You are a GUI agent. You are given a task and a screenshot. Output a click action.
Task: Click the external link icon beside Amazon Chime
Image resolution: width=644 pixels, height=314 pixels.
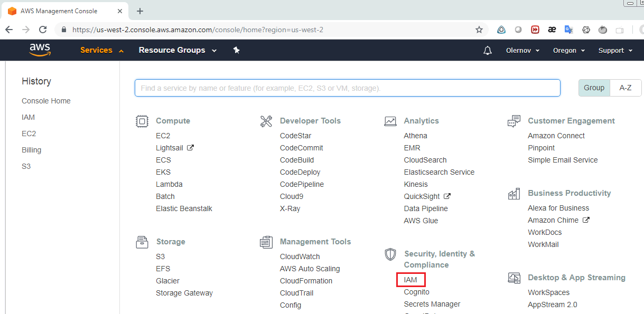point(586,220)
